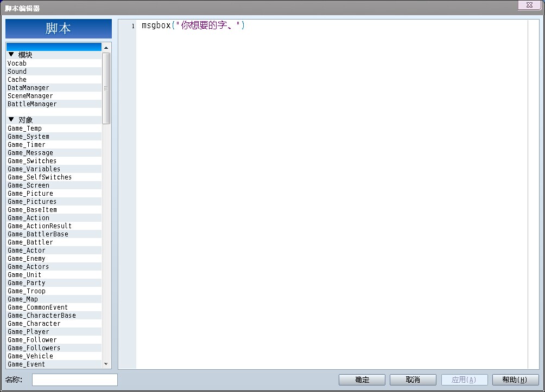
Task: Select Game_Unit in the script list
Action: click(x=54, y=275)
